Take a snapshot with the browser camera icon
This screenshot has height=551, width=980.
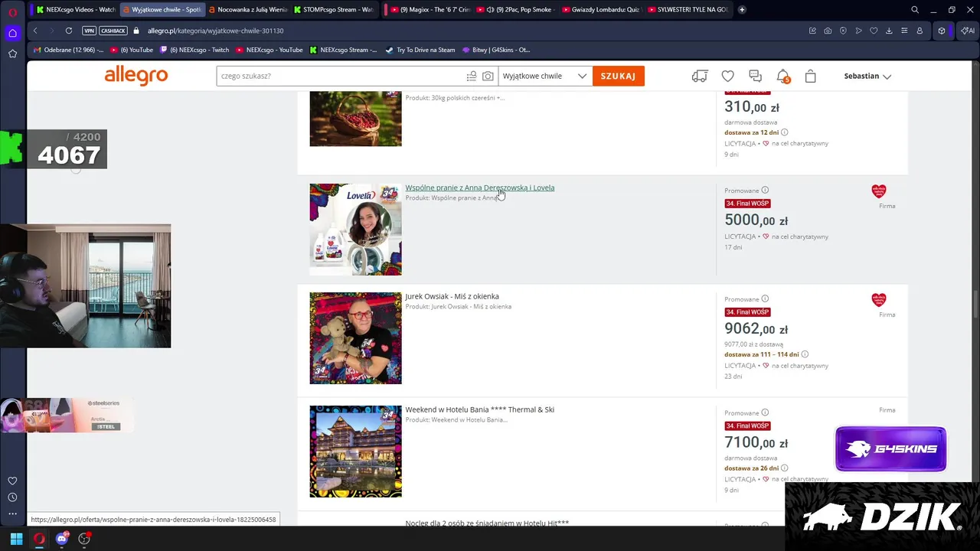[828, 31]
